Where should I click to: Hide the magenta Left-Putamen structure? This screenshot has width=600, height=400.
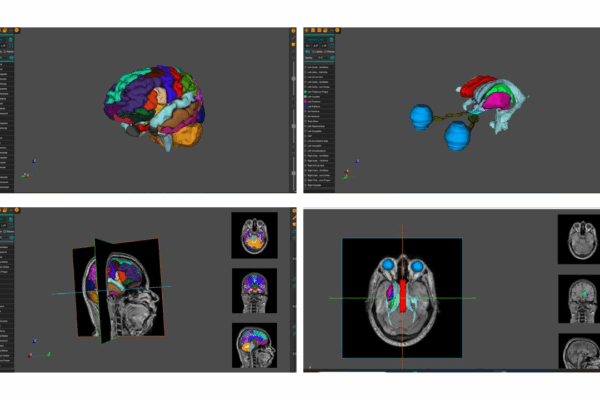pos(306,101)
